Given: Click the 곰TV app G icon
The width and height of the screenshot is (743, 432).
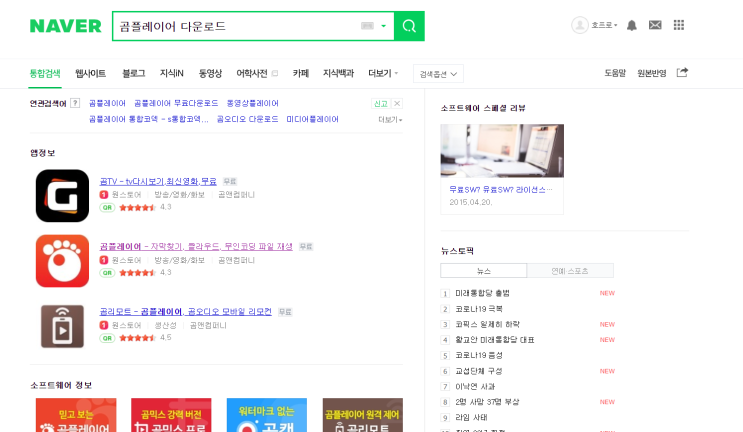Looking at the screenshot, I should point(63,196).
